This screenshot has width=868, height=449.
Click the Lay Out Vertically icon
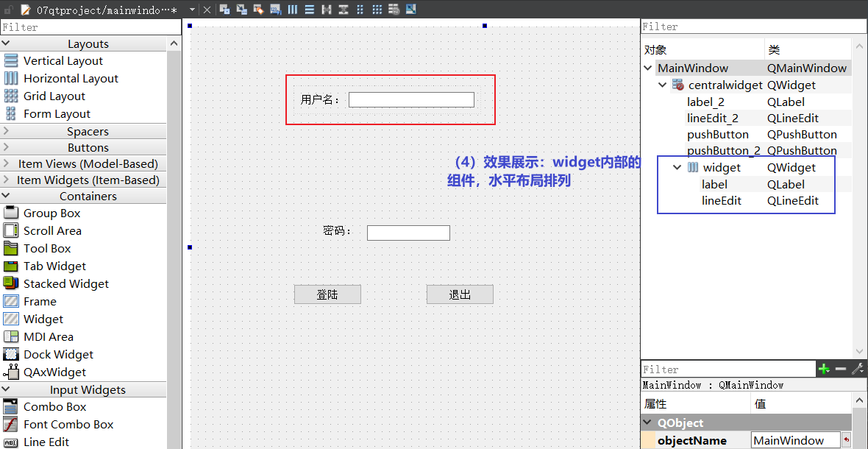309,9
